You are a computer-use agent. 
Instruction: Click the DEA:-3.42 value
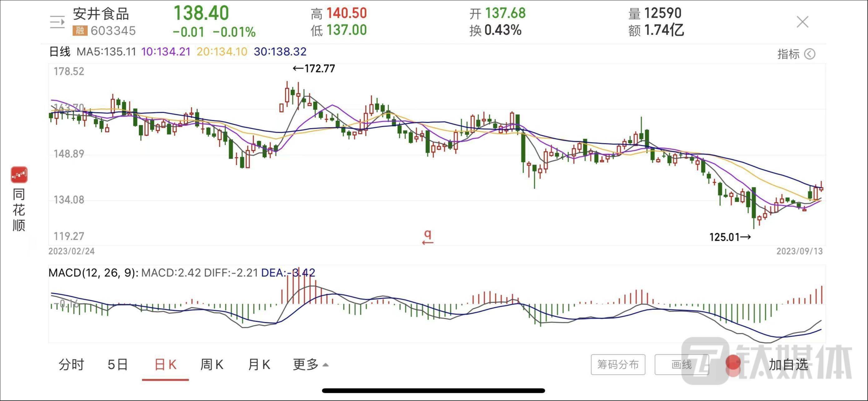pyautogui.click(x=288, y=273)
